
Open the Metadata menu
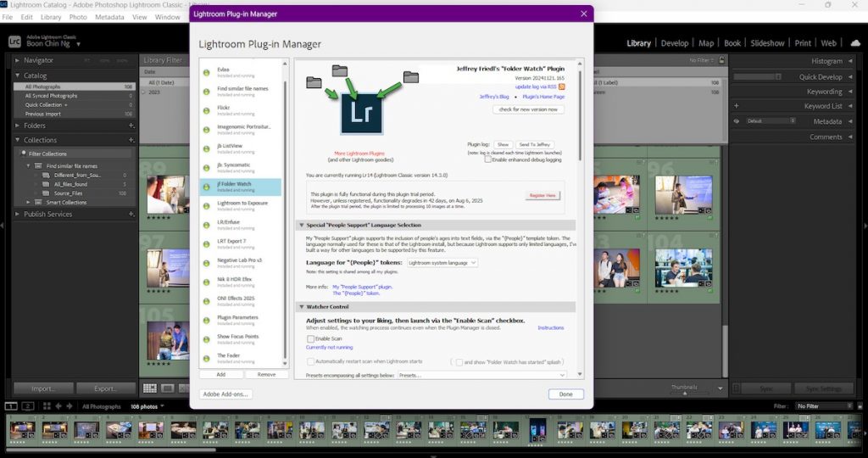click(109, 17)
